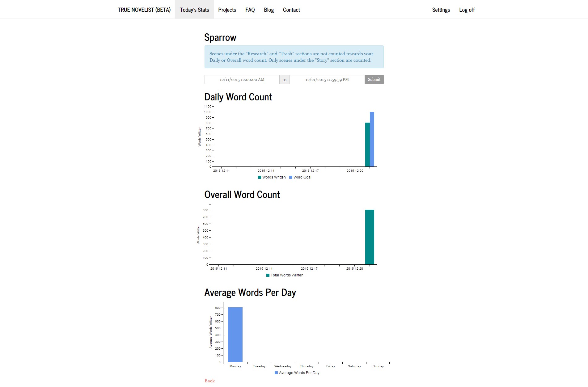Click the 2015-12-14 label in Overall chart
This screenshot has height=387, width=588.
click(x=264, y=269)
